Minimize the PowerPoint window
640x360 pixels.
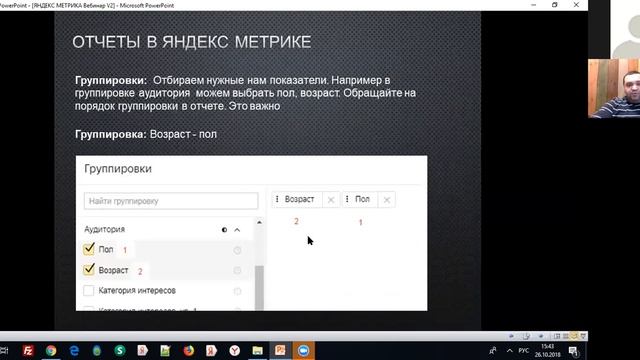pyautogui.click(x=533, y=5)
